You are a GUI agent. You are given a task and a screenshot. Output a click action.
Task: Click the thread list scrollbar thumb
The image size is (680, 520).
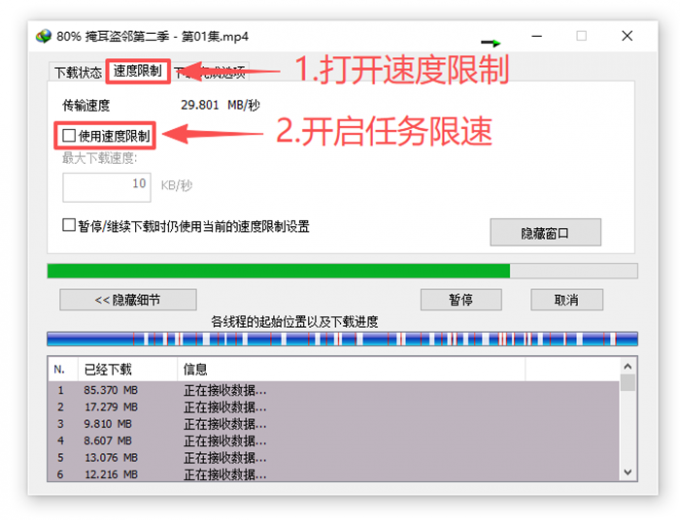point(628,383)
